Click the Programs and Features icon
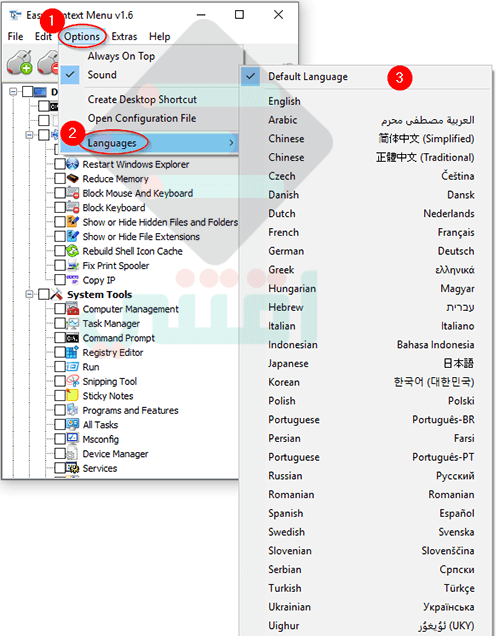Viewport: 500px width, 636px height. click(73, 410)
